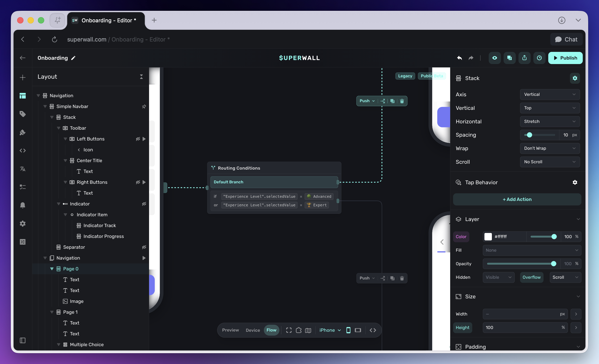Open the Vertical alignment dropdown showing Top
The width and height of the screenshot is (599, 364).
pos(550,108)
